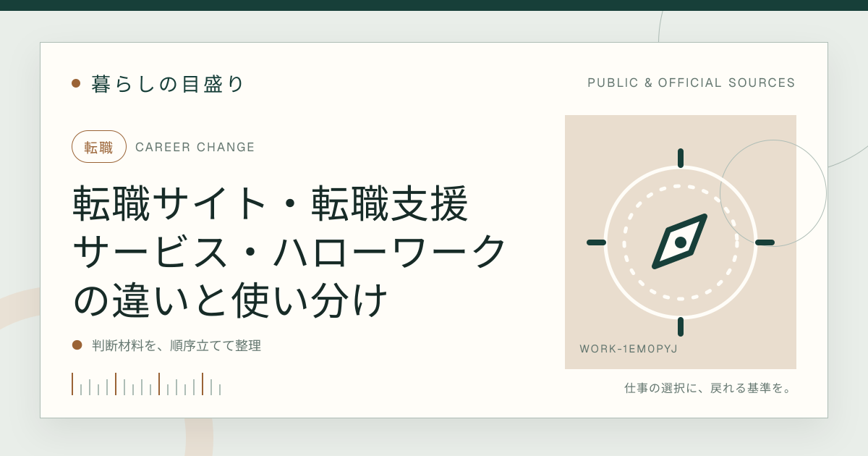Click the brown dot beside 暮らしの目盛り
Viewport: 868px width, 456px height.
pyautogui.click(x=76, y=83)
